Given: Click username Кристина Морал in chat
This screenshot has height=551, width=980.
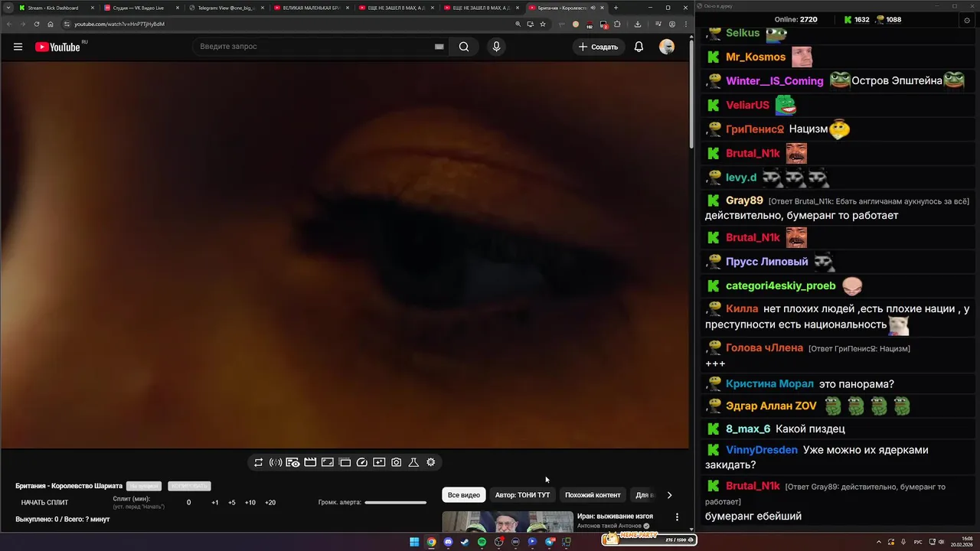Looking at the screenshot, I should (769, 384).
